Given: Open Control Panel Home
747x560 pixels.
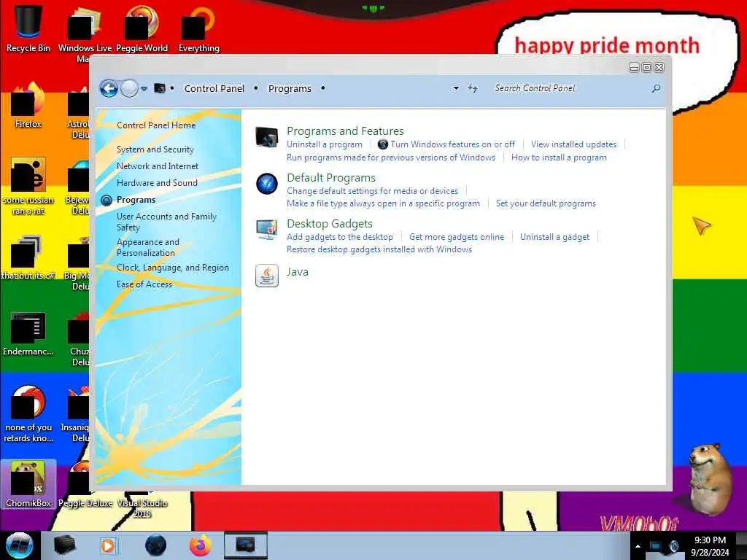Looking at the screenshot, I should [156, 125].
